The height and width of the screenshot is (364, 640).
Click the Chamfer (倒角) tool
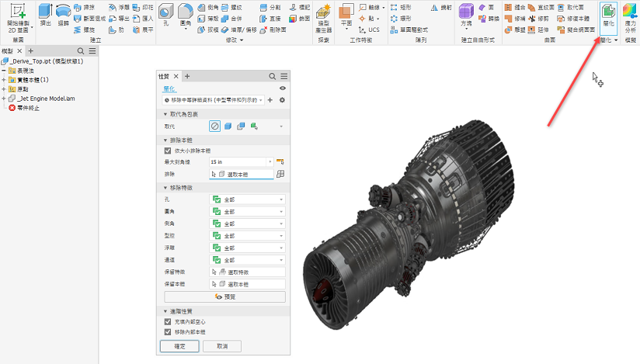208,7
